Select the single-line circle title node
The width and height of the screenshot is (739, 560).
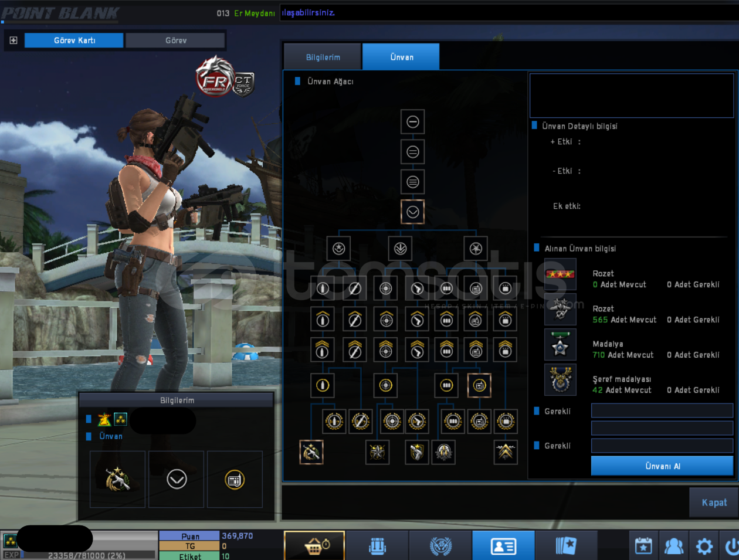tap(413, 122)
